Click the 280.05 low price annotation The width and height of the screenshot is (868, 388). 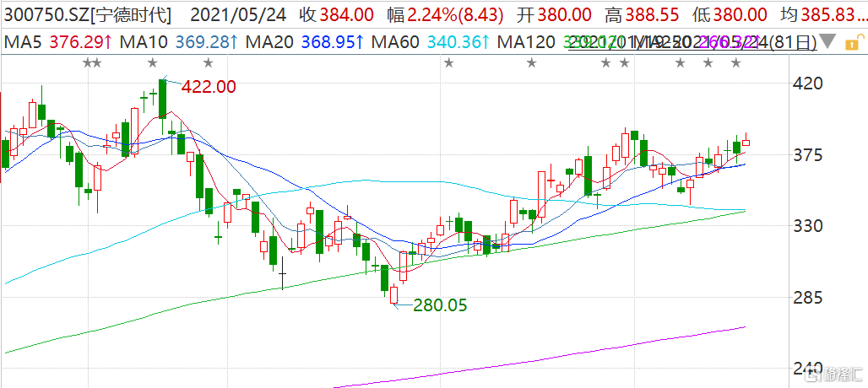[x=440, y=305]
